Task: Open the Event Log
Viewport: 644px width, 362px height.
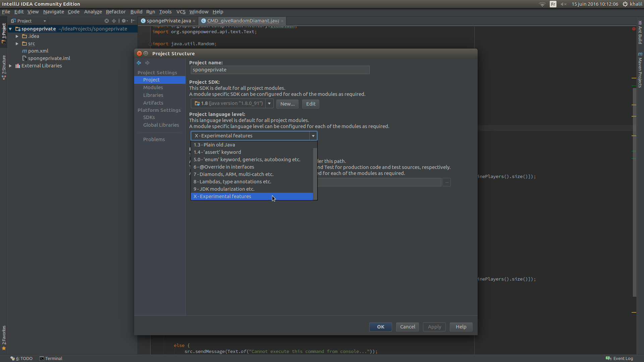Action: pos(620,358)
